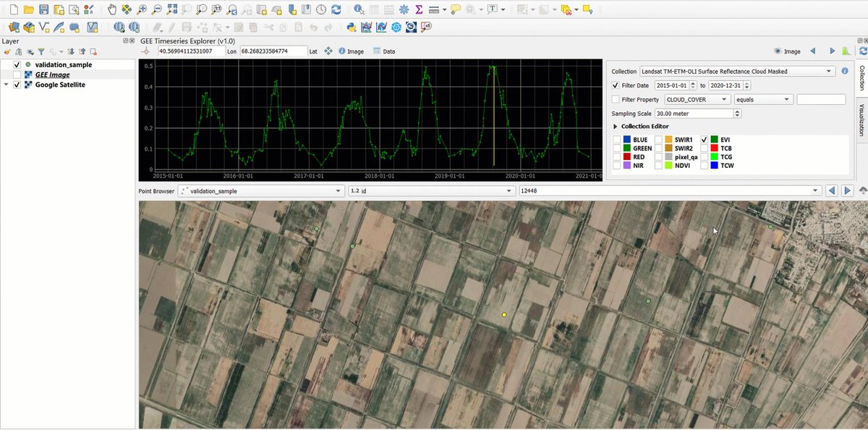The image size is (868, 430).
Task: Uncheck the Filter Date checkbox
Action: 616,85
